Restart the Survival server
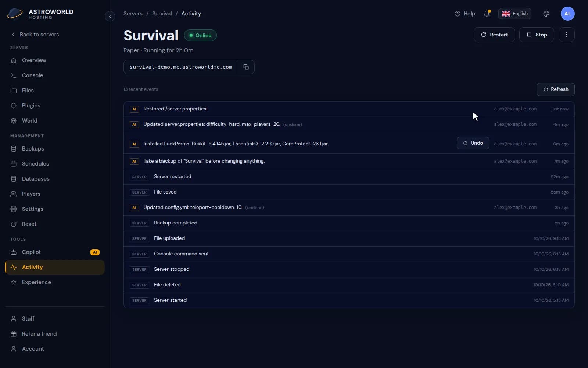Viewport: 588px width, 368px height. (x=494, y=35)
